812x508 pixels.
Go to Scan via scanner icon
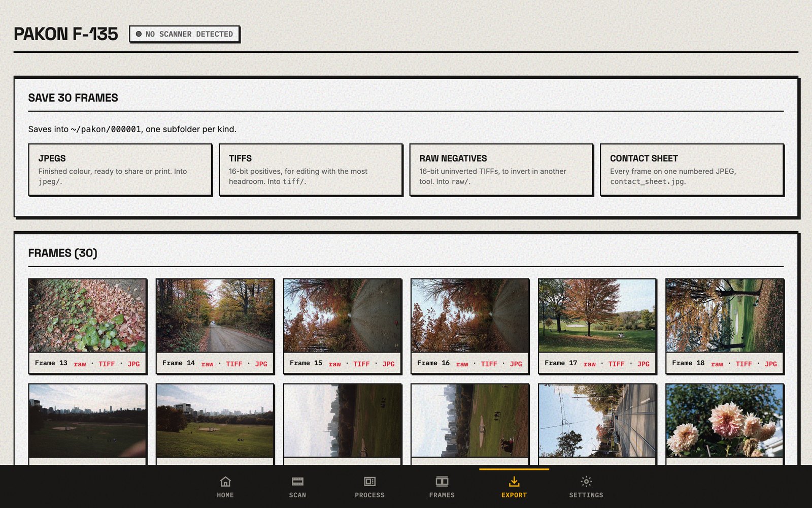297,481
